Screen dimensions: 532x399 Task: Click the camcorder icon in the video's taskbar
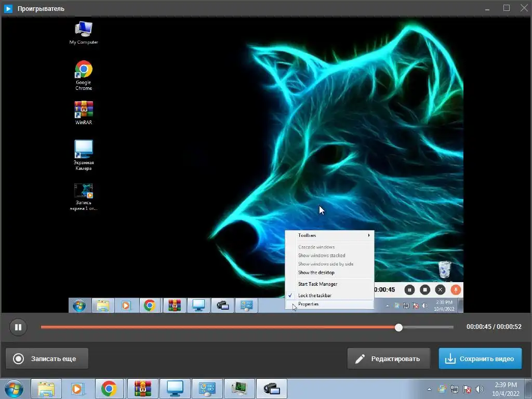(x=222, y=305)
